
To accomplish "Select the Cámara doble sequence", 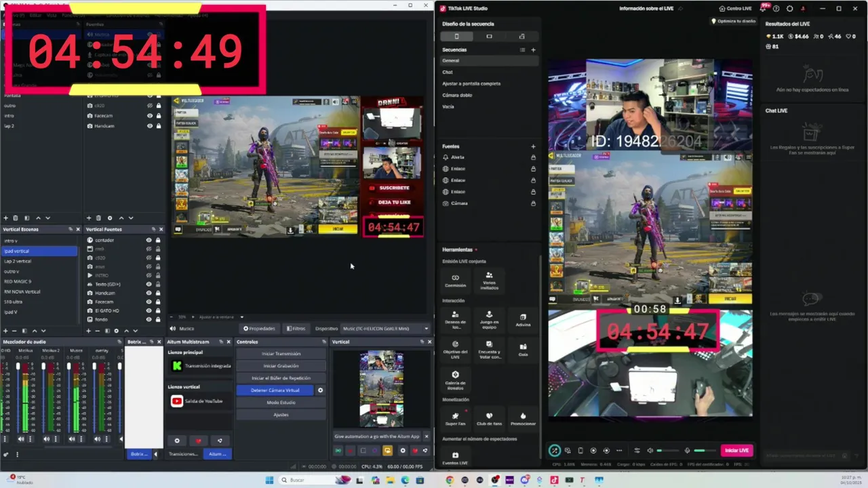I will tap(490, 95).
